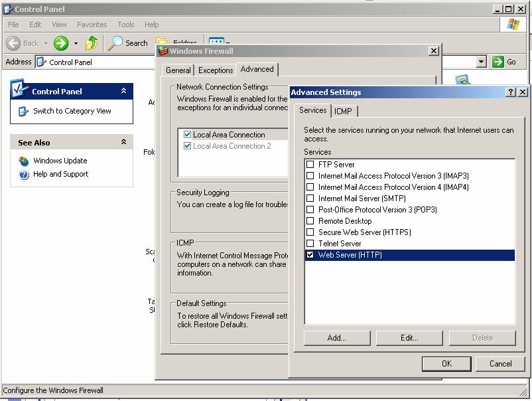Screen dimensions: 532x401
Task: Open the Edit menu
Action: click(x=35, y=25)
